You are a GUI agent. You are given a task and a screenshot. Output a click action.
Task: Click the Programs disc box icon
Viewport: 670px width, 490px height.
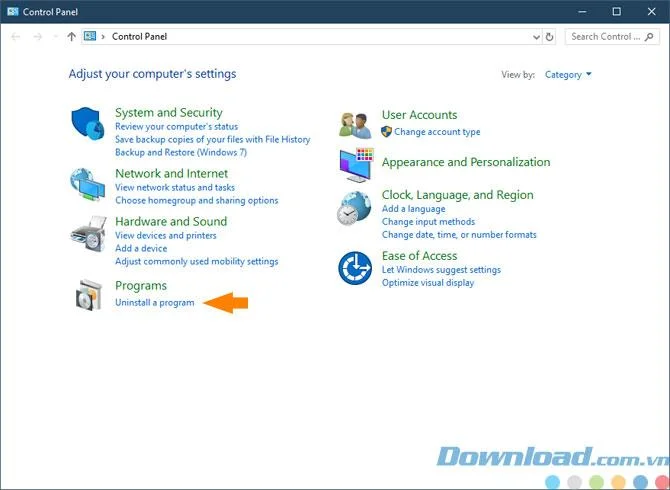89,295
